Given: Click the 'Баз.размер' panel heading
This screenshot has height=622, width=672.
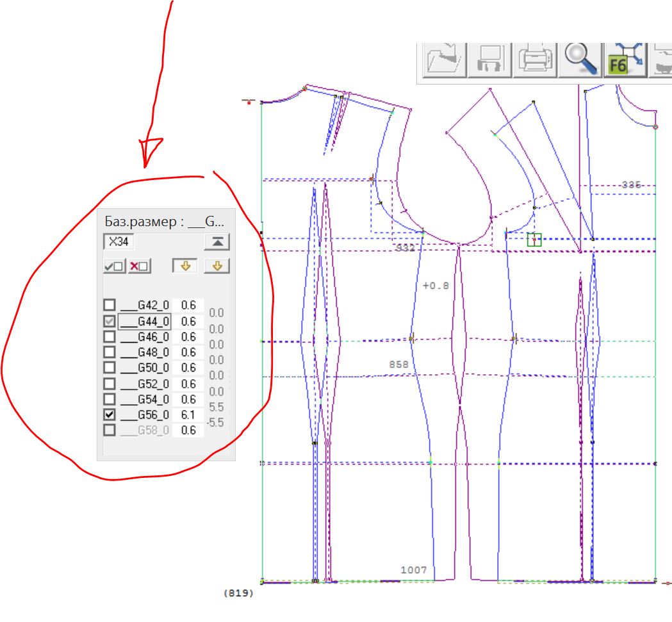Looking at the screenshot, I should (x=164, y=222).
